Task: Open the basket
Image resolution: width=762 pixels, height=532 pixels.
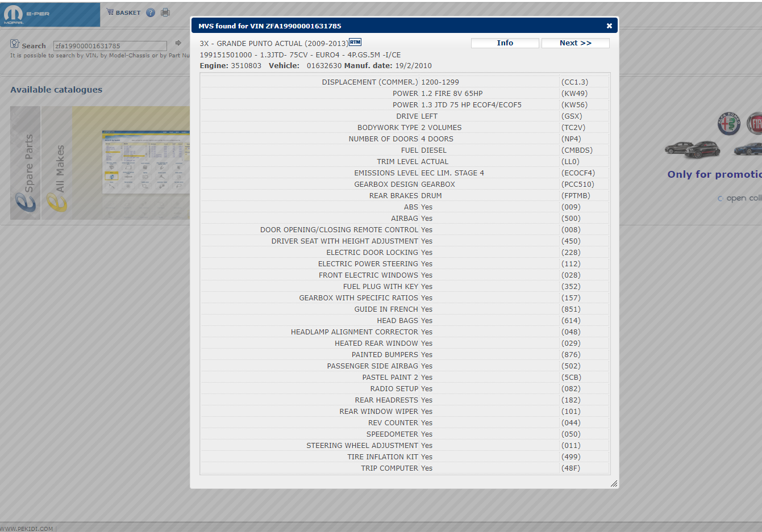Action: coord(123,12)
